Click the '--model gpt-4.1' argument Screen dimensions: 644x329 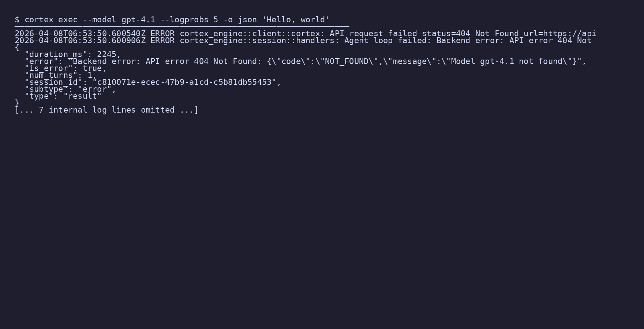pyautogui.click(x=119, y=20)
